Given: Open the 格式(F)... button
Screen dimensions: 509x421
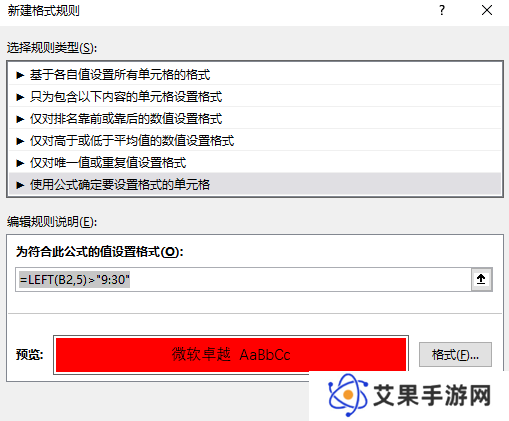Looking at the screenshot, I should click(x=455, y=355).
